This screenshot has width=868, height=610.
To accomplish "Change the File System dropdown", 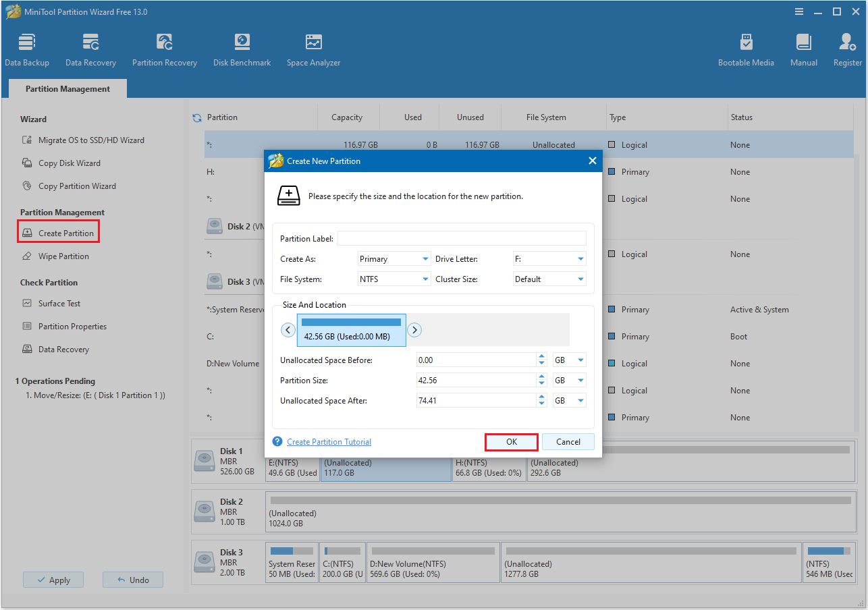I will (x=394, y=279).
